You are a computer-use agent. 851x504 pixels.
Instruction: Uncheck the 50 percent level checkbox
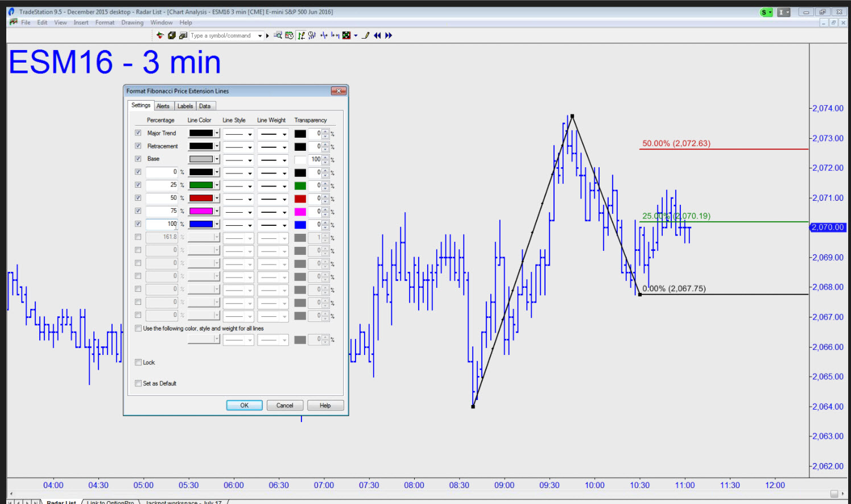(x=138, y=198)
